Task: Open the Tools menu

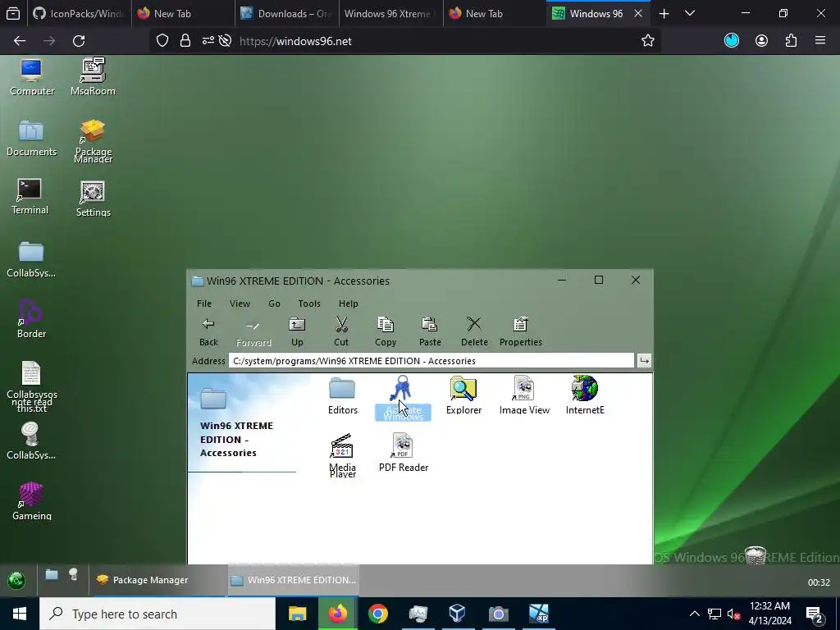Action: click(x=309, y=304)
